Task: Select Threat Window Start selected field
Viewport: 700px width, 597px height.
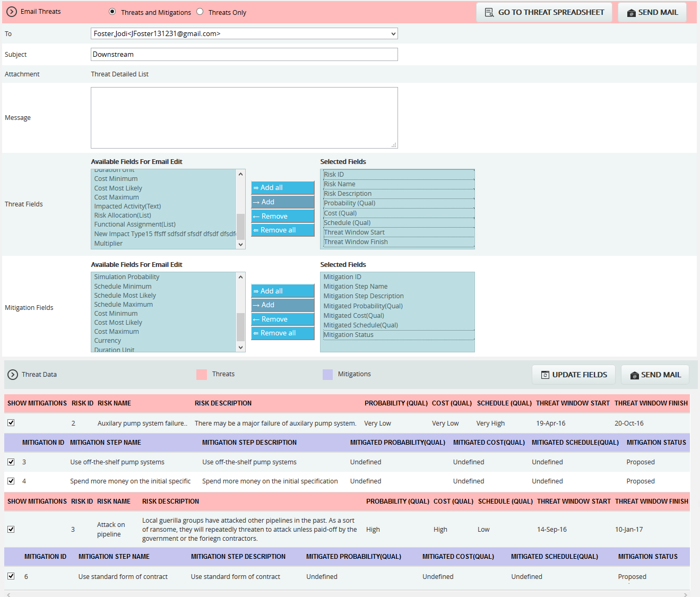Action: (398, 232)
